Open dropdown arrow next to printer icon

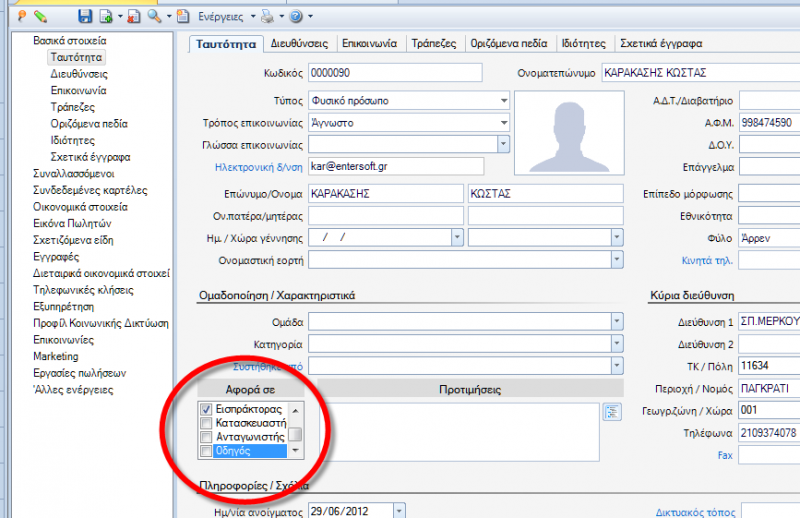tap(281, 16)
